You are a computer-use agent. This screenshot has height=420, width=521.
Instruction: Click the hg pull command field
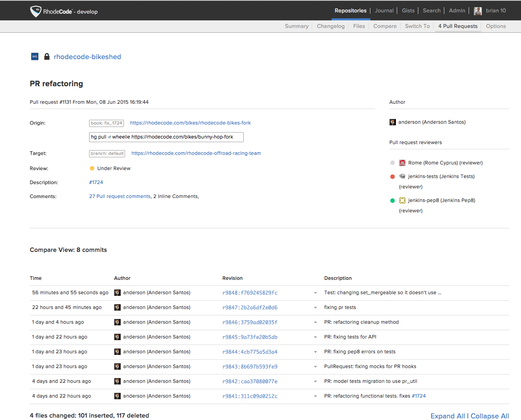tap(166, 137)
